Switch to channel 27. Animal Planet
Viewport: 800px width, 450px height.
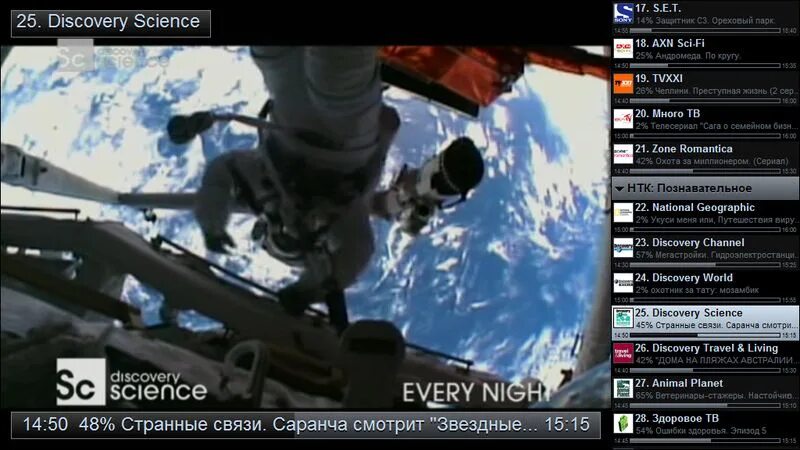(706, 393)
